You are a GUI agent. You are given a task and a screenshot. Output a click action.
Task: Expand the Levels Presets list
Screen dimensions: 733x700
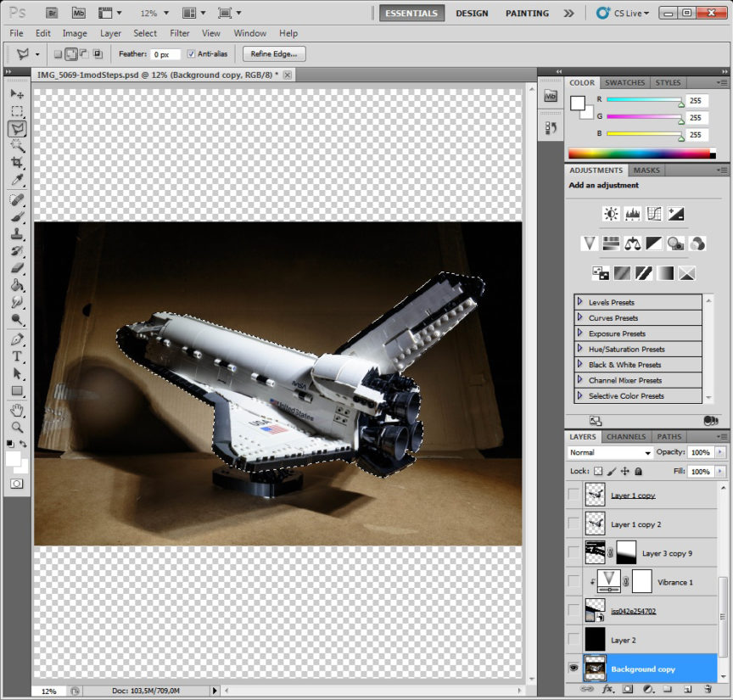tap(580, 302)
